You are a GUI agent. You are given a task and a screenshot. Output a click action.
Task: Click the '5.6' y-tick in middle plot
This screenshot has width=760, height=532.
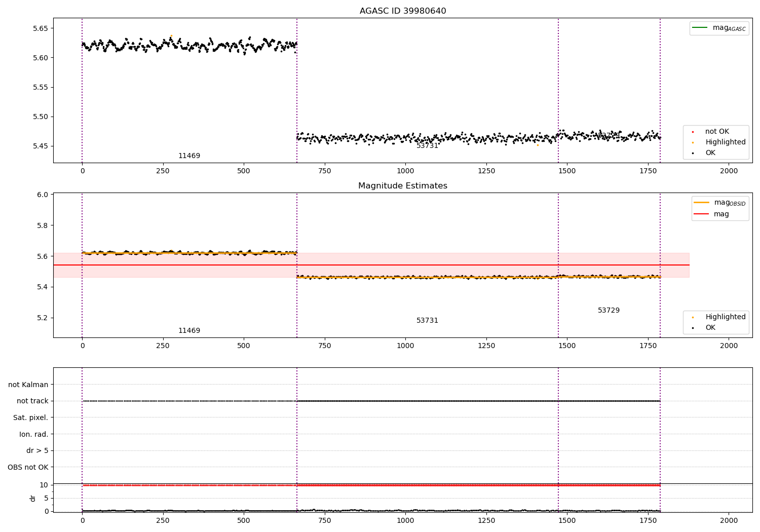[x=43, y=256]
